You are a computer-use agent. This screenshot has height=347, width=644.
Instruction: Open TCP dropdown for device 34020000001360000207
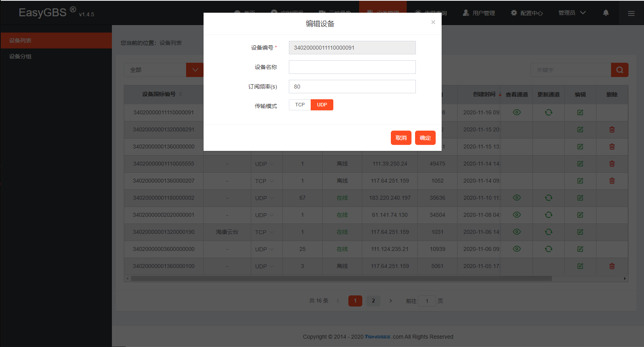(264, 181)
